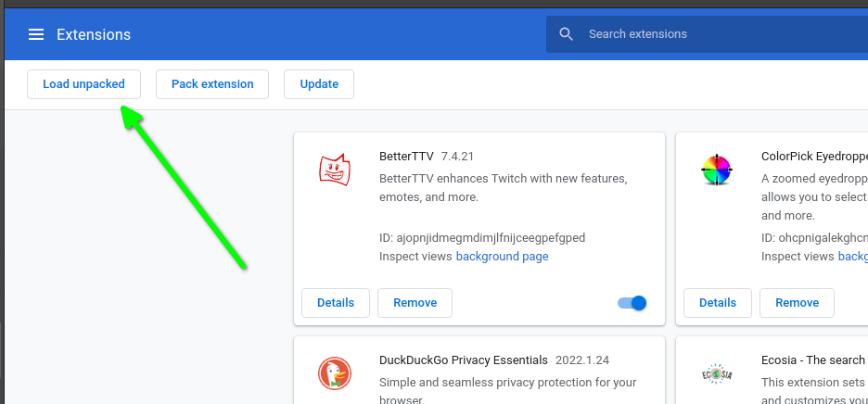Click Pack extension button
Viewport: 868px width, 404px height.
[x=212, y=84]
